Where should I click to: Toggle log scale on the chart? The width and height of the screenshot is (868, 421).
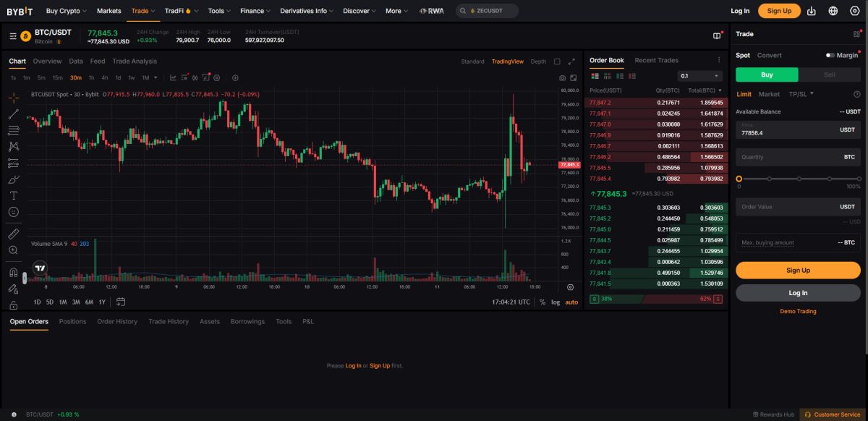[x=556, y=302]
